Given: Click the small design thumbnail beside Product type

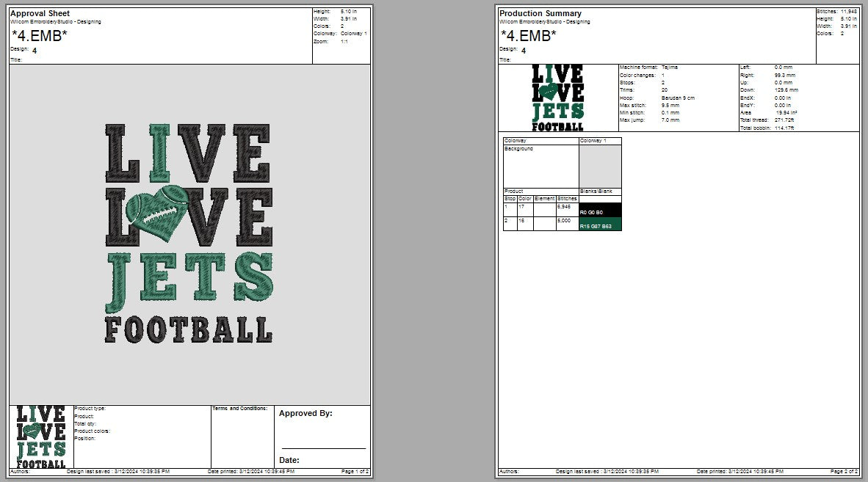Looking at the screenshot, I should pos(41,436).
